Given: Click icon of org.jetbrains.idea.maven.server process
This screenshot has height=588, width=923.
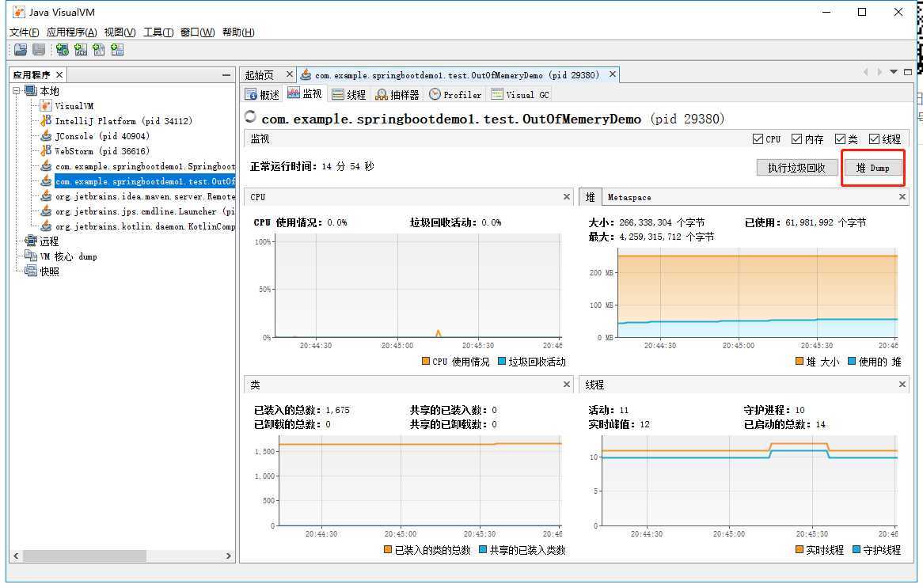Looking at the screenshot, I should click(46, 196).
